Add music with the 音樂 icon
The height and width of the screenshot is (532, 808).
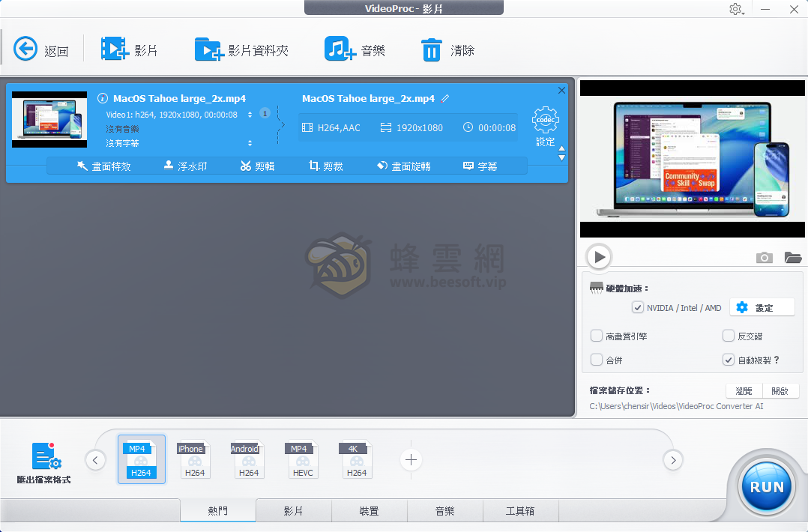[340, 49]
